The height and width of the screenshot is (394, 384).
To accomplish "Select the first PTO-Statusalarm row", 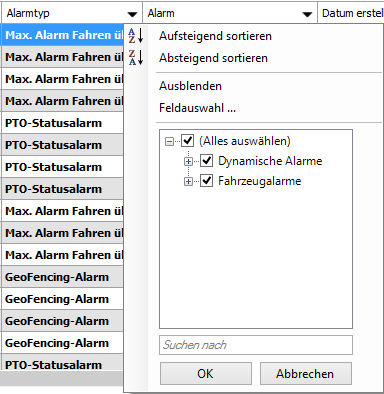I will click(62, 123).
